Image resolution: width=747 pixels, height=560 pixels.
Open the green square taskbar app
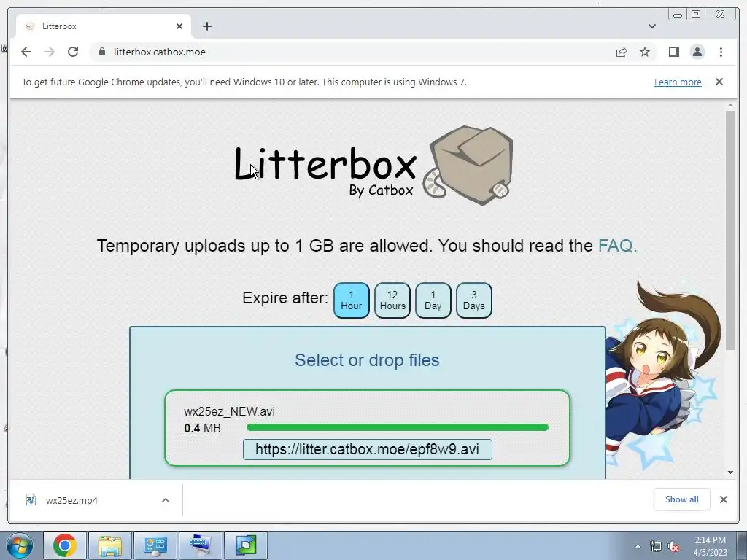(x=246, y=545)
